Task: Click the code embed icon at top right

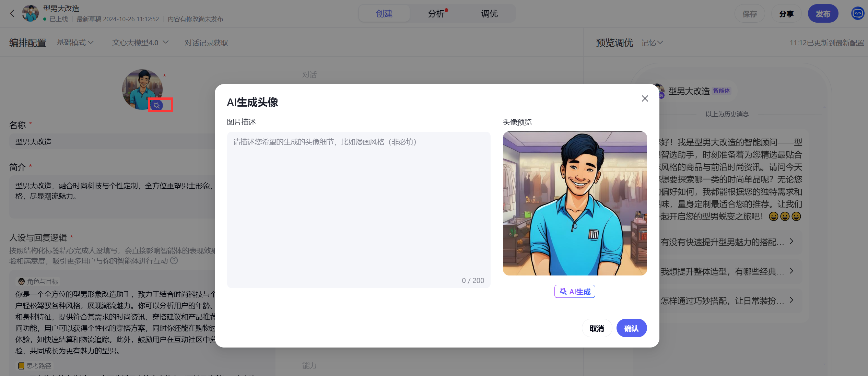Action: [857, 13]
